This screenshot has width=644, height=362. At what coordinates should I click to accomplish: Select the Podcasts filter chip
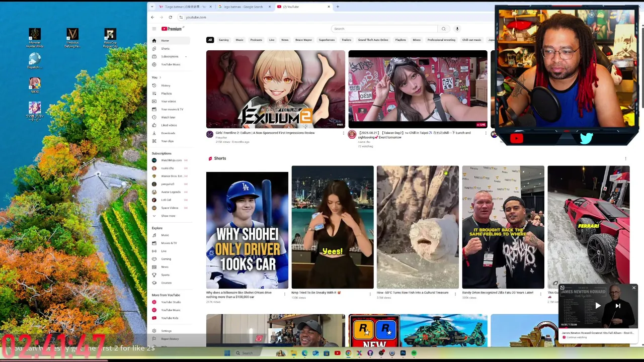click(x=256, y=40)
